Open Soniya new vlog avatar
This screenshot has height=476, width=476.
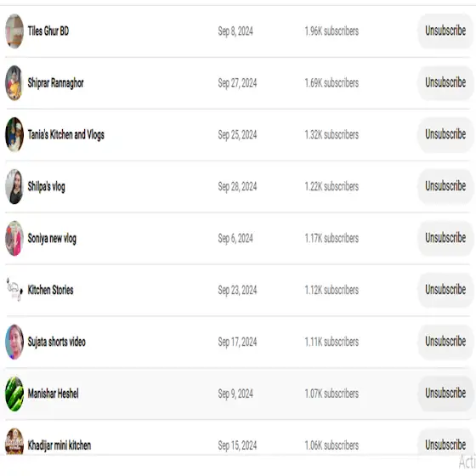point(14,238)
